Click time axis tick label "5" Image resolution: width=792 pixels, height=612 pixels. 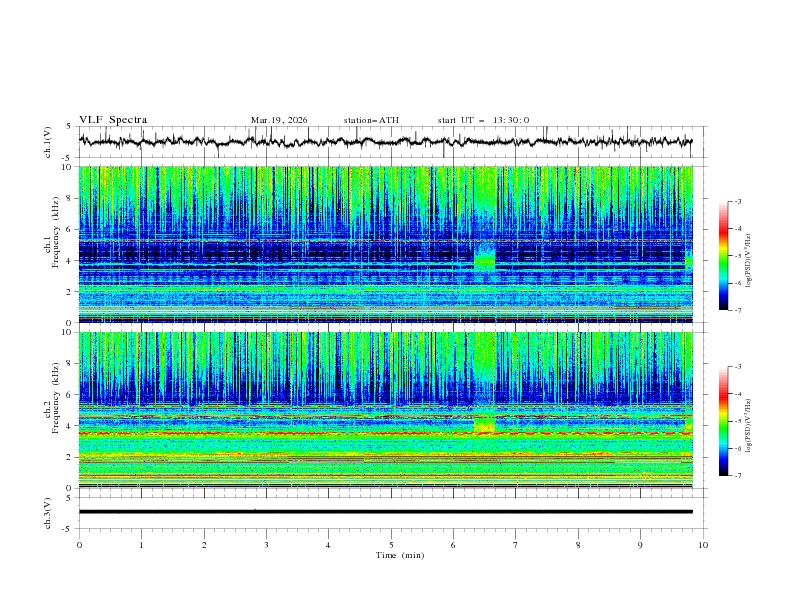click(391, 545)
